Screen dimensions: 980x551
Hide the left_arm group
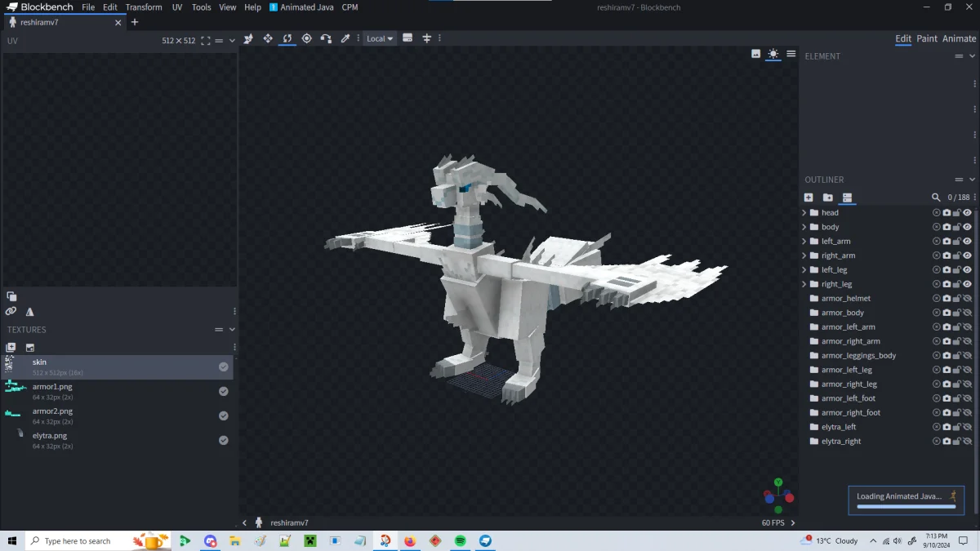click(x=967, y=241)
